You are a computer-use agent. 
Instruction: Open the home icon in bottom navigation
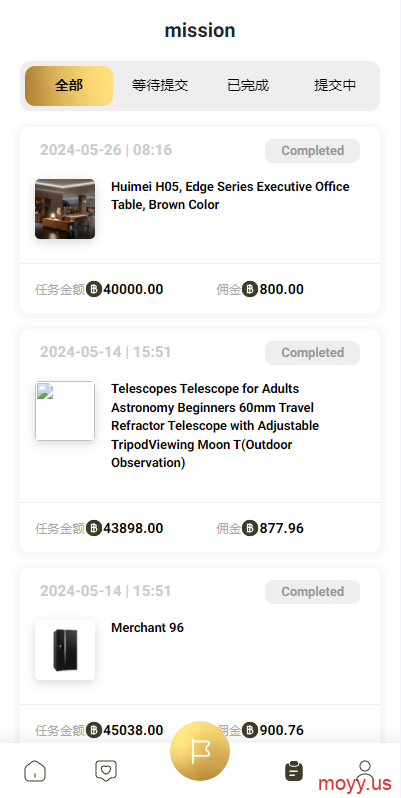pos(35,771)
